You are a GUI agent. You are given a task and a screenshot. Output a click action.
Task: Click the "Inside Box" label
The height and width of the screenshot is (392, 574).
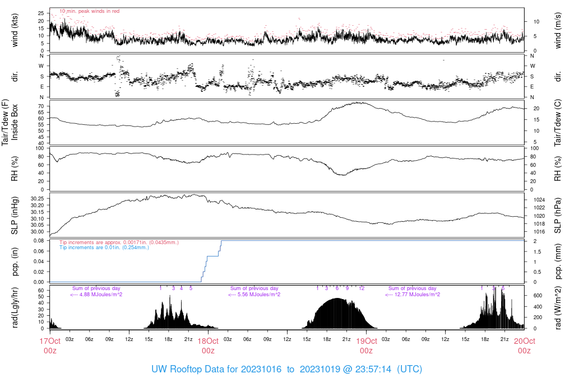point(15,122)
